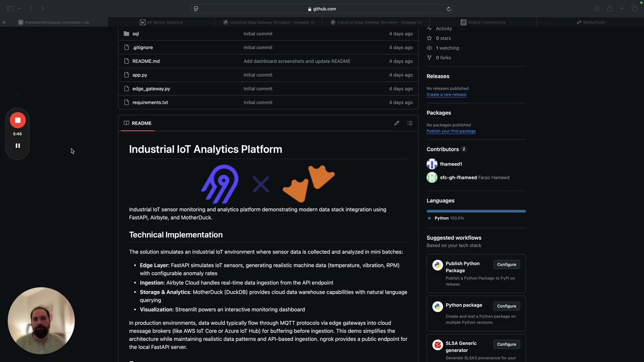The height and width of the screenshot is (362, 644).
Task: Switch to the IoT Sensor Analytics tab
Action: [x=161, y=22]
